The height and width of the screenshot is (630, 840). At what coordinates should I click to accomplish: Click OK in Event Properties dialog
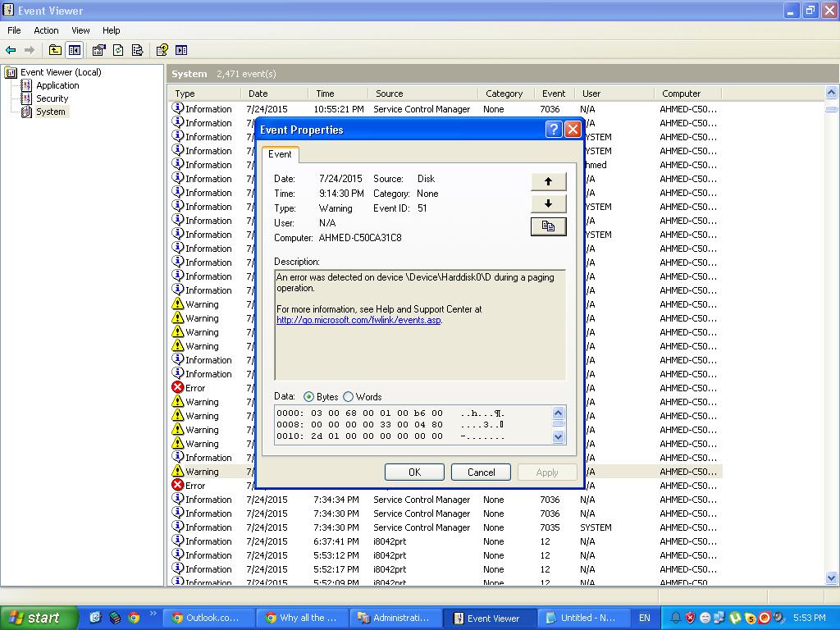point(414,472)
